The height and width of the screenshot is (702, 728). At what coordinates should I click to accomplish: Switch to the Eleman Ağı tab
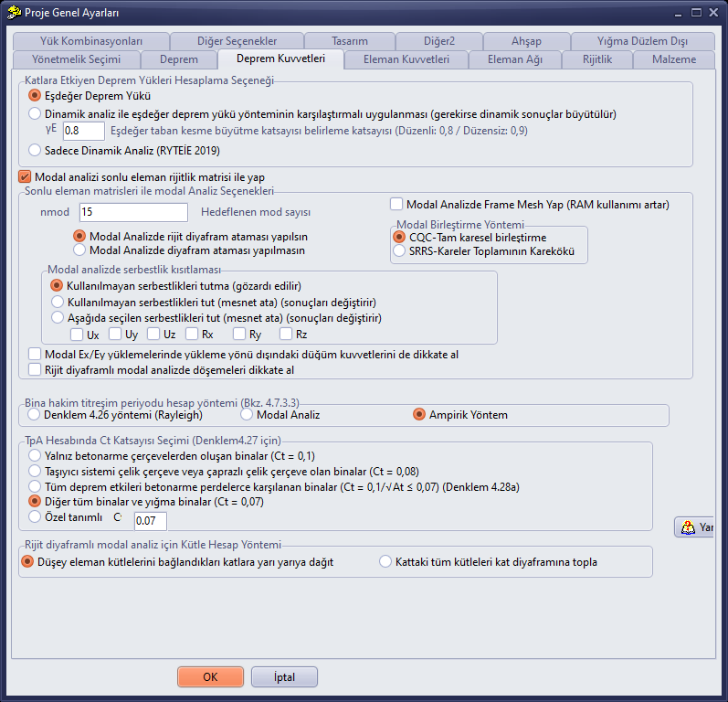[x=515, y=59]
